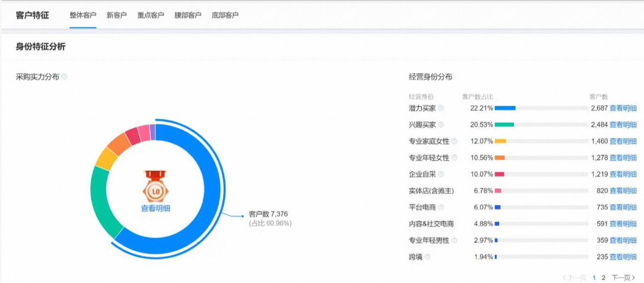Click 下一页 next page button
Screen dimensions: 644x283
[623, 277]
